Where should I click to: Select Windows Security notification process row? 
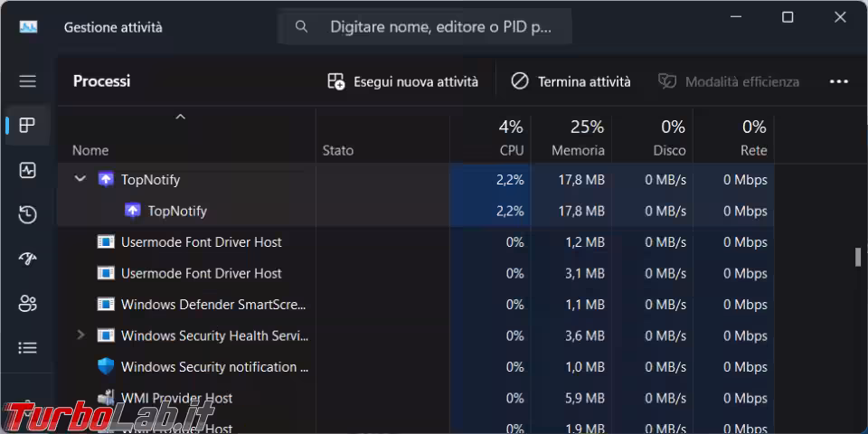click(214, 367)
